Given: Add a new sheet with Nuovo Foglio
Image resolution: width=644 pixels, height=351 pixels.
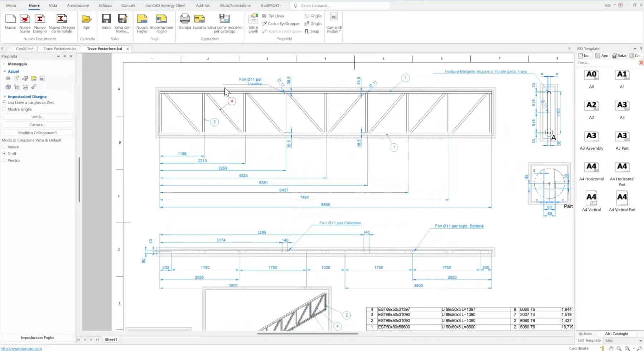Looking at the screenshot, I should pos(142,20).
